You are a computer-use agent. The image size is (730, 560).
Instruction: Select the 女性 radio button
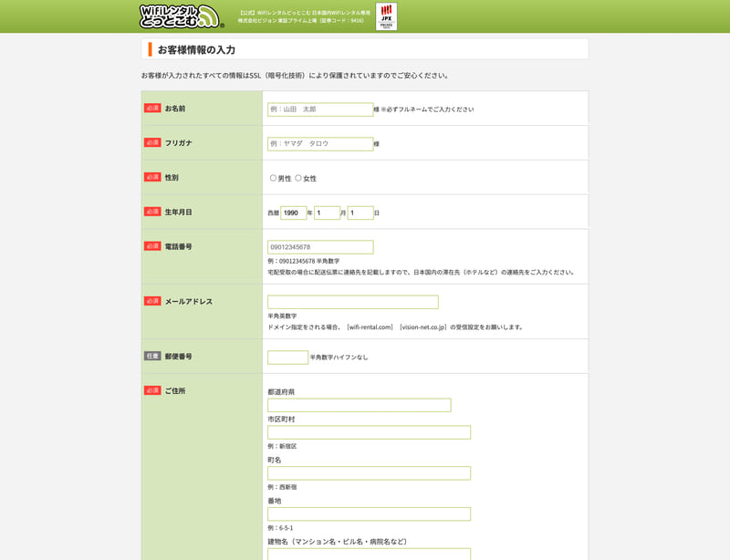[x=298, y=178]
